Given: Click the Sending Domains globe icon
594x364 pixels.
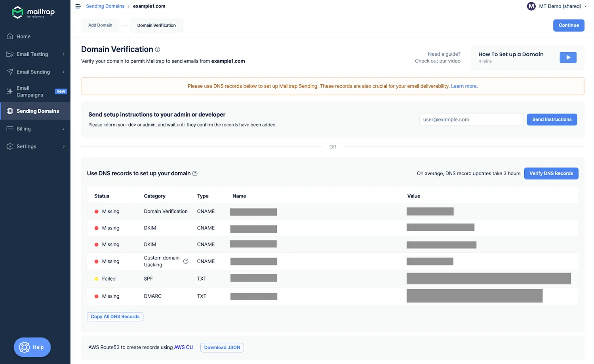Looking at the screenshot, I should click(x=10, y=111).
